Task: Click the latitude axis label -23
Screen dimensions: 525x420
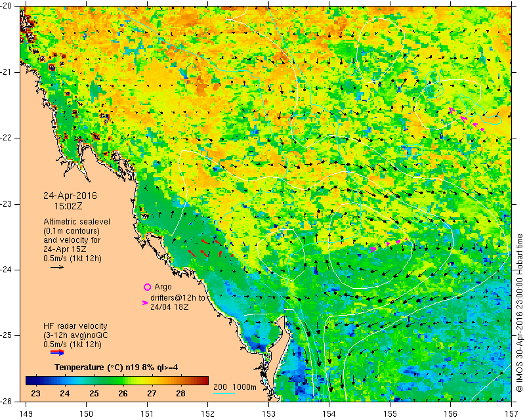Action: (7, 204)
